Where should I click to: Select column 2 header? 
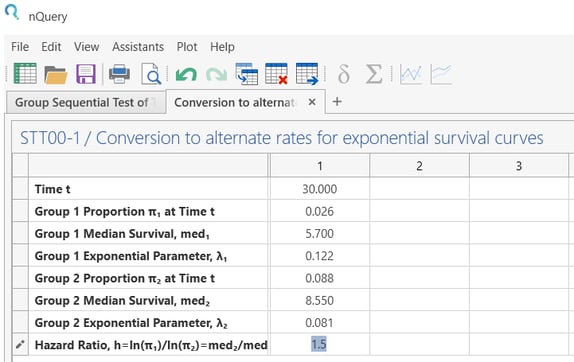tap(419, 166)
